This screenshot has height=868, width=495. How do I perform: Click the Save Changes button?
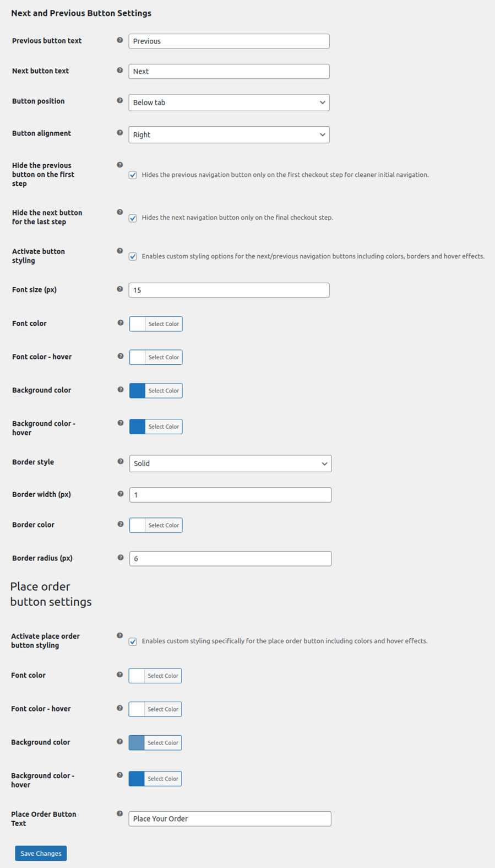pyautogui.click(x=41, y=853)
